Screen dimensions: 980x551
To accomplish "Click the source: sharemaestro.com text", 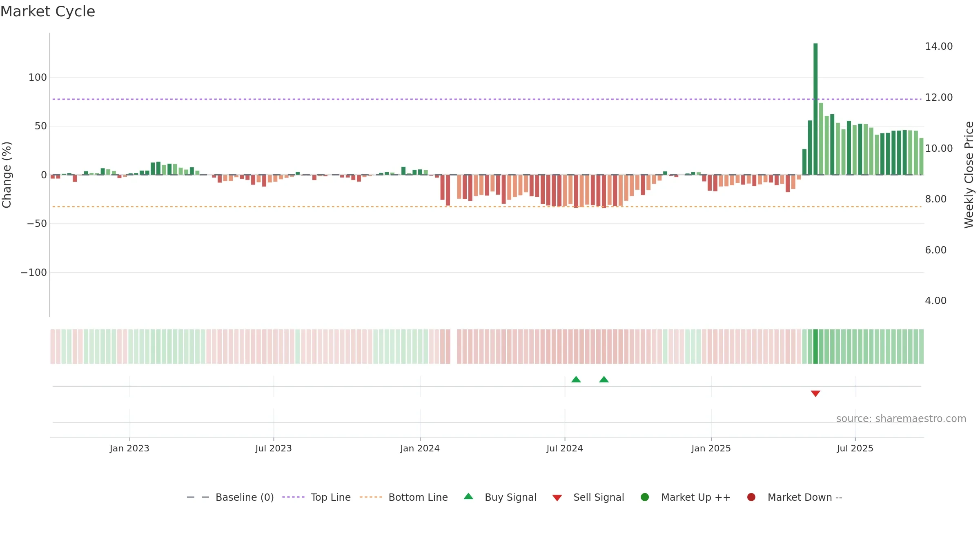I will (x=901, y=419).
